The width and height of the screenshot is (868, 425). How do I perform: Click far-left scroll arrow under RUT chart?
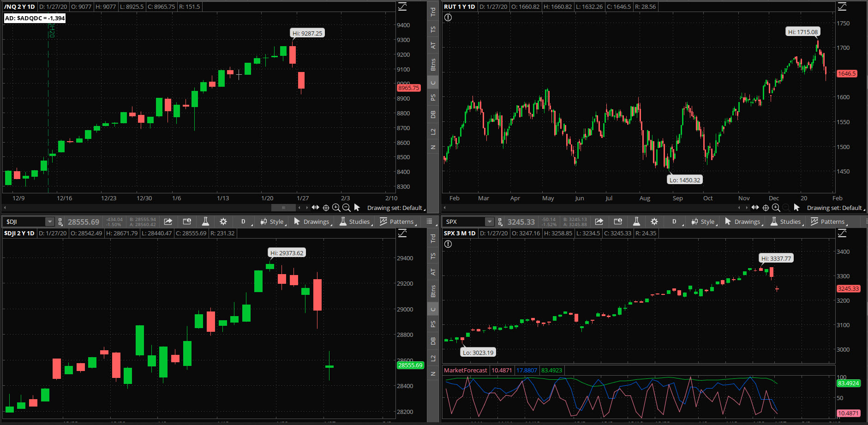coord(445,208)
